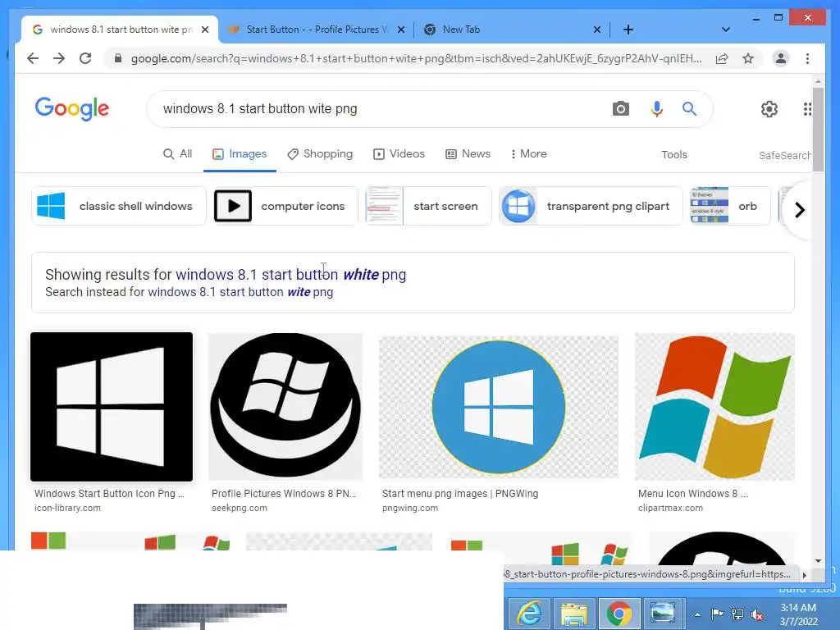Visit the pngwing.com source link
The image size is (840, 630).
[410, 508]
